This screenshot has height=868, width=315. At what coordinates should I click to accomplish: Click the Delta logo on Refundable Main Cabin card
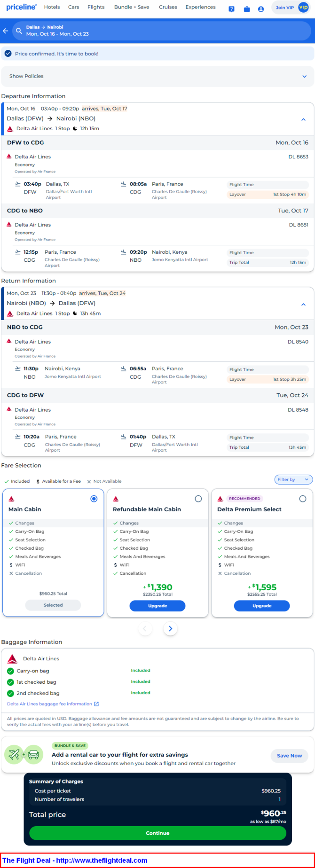tap(116, 499)
